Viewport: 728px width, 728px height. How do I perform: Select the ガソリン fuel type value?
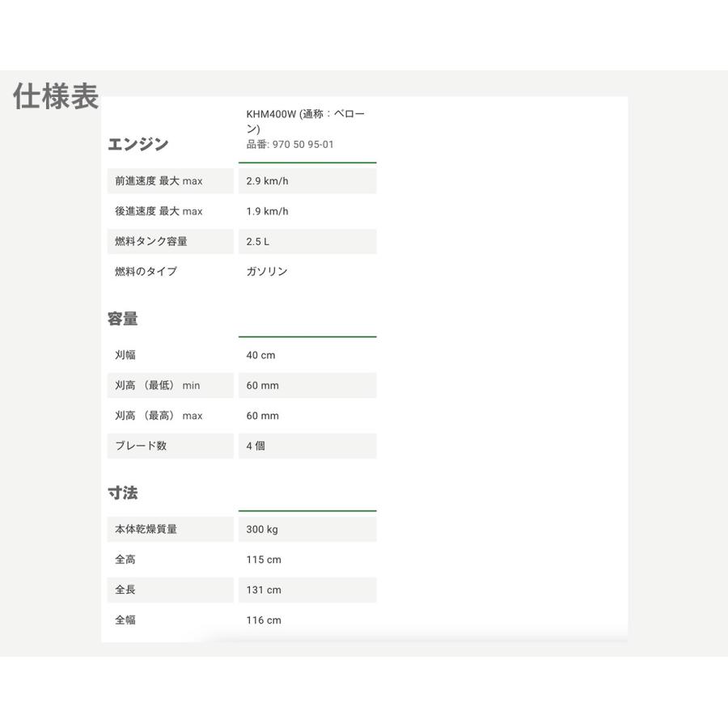click(267, 272)
